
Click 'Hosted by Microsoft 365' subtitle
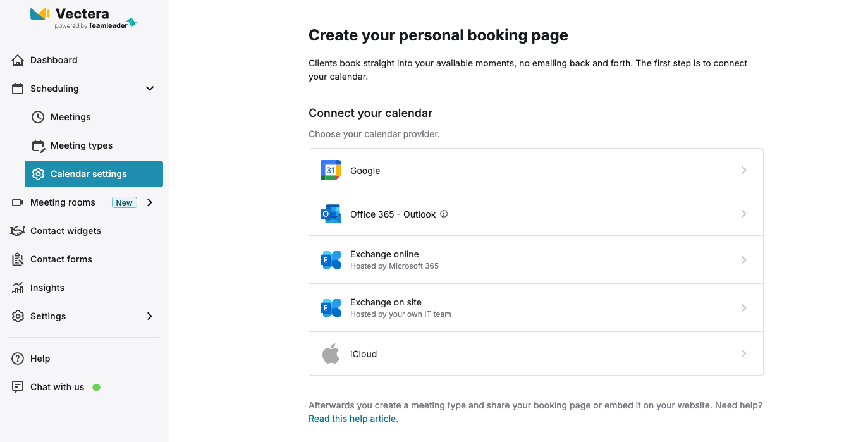pos(394,266)
